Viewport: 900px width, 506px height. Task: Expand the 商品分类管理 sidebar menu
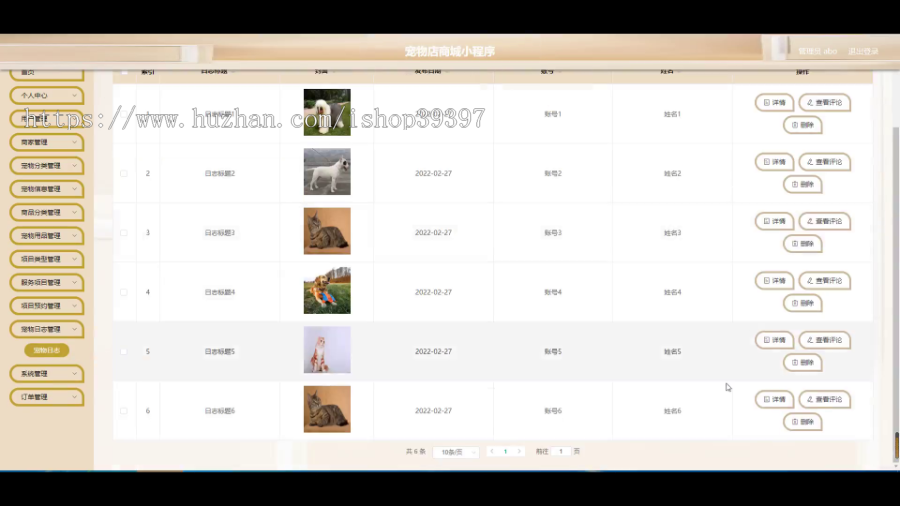46,212
